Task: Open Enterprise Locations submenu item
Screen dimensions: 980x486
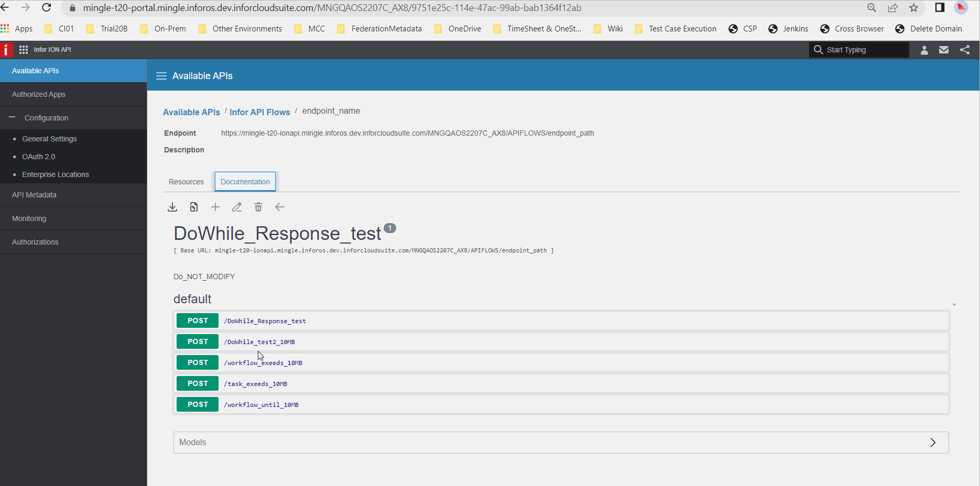Action: [x=56, y=174]
